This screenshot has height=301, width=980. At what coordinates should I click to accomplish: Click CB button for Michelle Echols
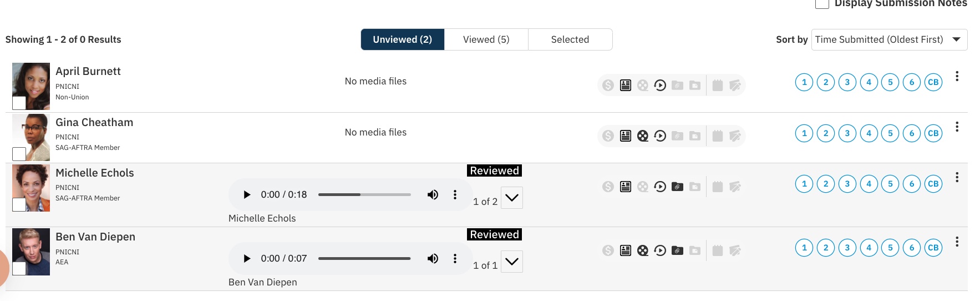point(933,184)
